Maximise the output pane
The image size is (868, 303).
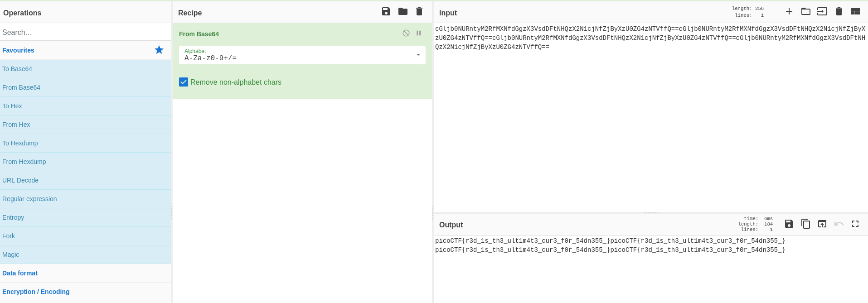point(855,224)
